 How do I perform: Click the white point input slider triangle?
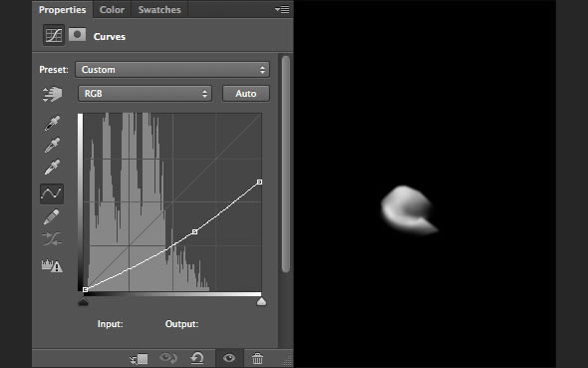point(261,301)
